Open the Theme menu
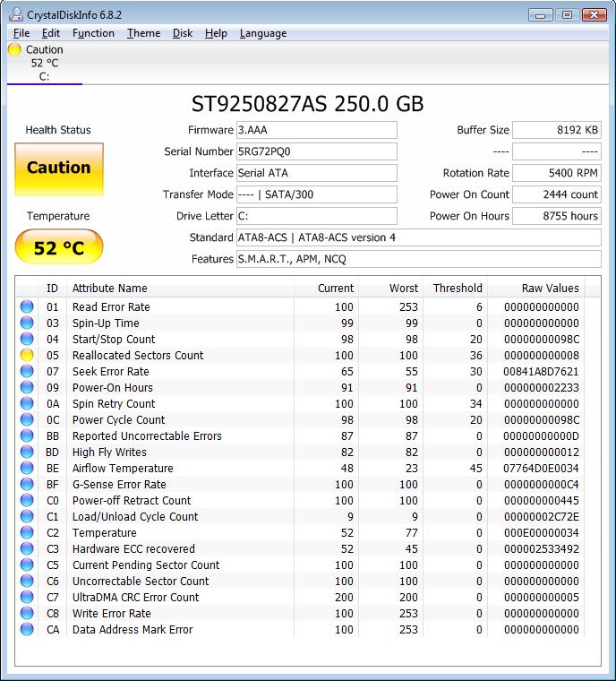 (x=143, y=33)
